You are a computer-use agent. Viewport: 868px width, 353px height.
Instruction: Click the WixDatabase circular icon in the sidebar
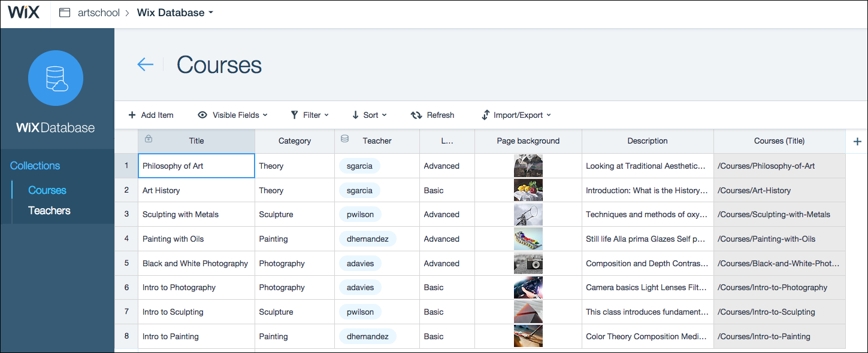(56, 78)
